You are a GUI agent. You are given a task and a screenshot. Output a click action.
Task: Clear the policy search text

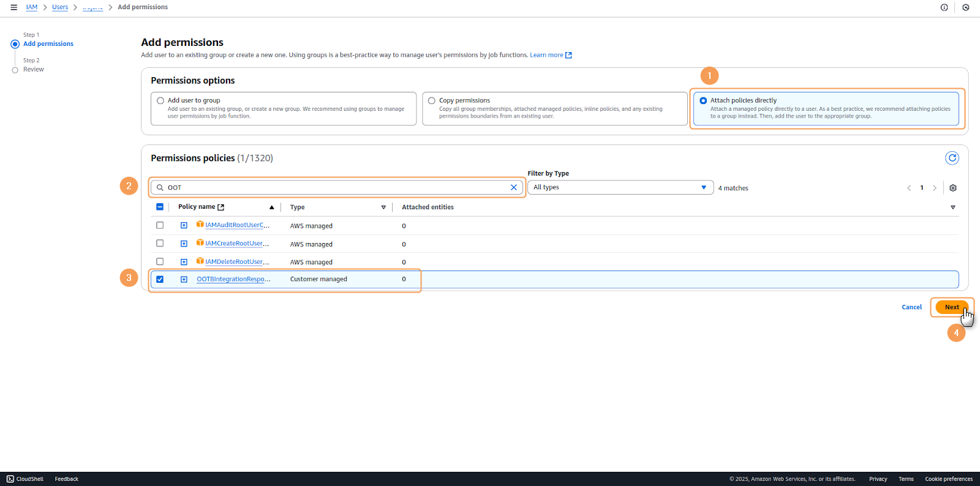(513, 187)
